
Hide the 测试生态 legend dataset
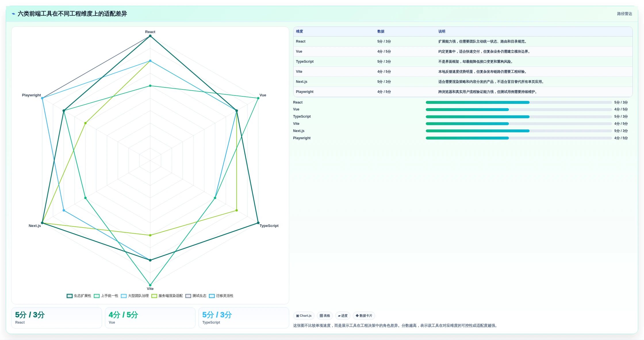coord(196,296)
